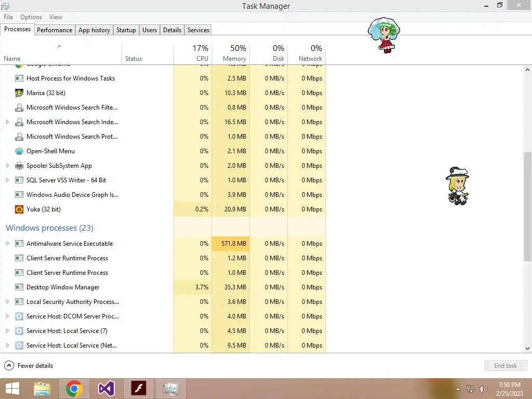The height and width of the screenshot is (399, 532).
Task: Click the taskbar clock showing 7:50 PM
Action: (509, 389)
